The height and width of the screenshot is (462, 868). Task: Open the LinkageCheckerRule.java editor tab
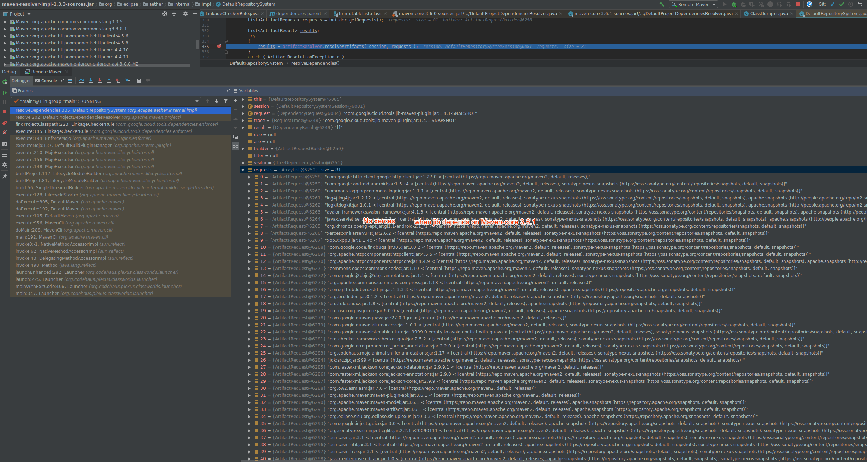pos(231,13)
